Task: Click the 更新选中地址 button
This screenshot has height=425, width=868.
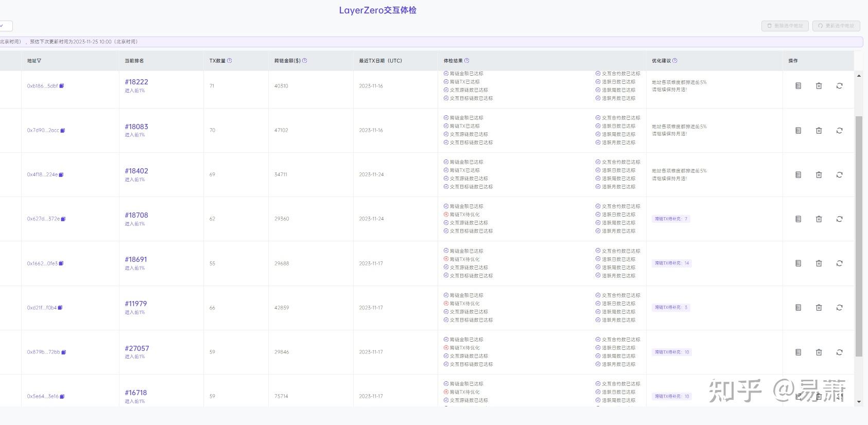Action: tap(836, 26)
